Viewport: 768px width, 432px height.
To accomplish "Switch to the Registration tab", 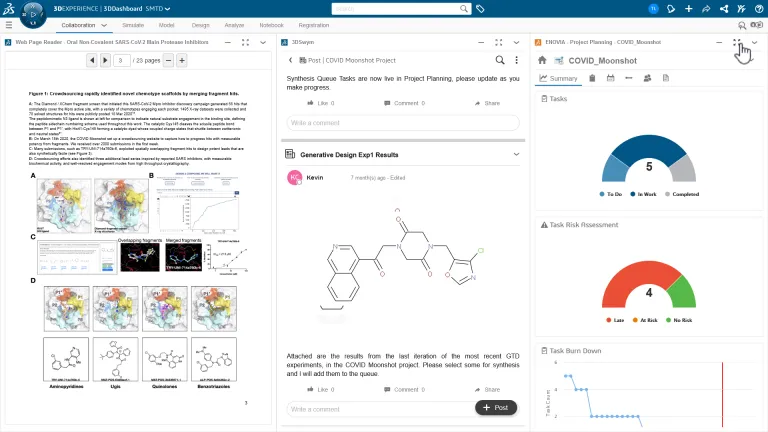I will coord(313,25).
